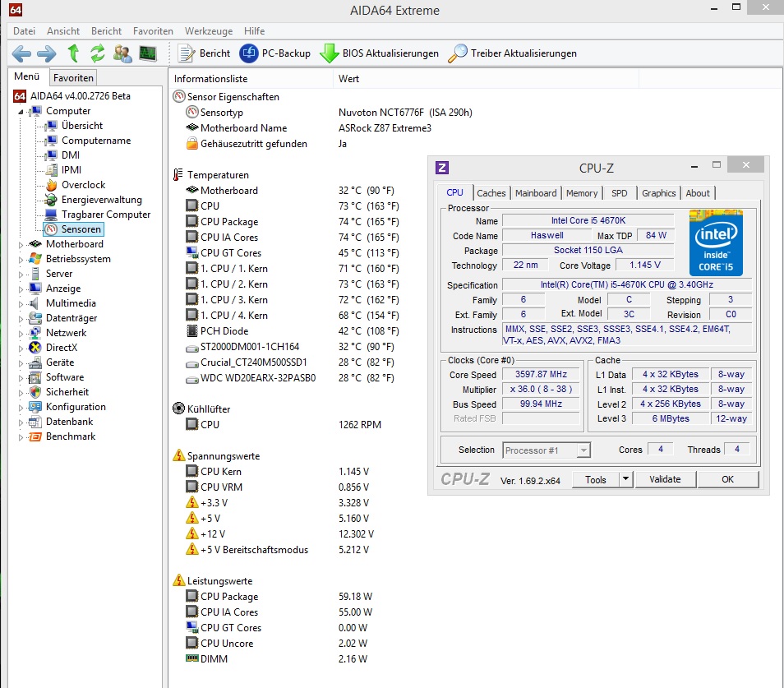Open the Ansicht menu
The width and height of the screenshot is (784, 688).
click(63, 31)
